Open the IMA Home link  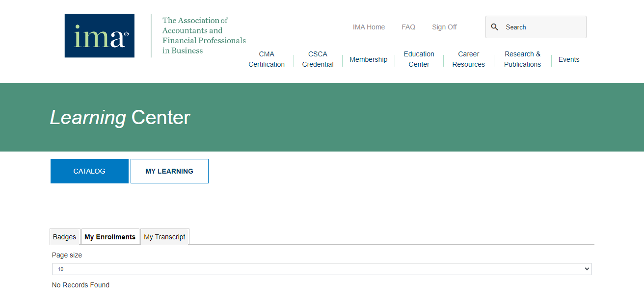(369, 27)
